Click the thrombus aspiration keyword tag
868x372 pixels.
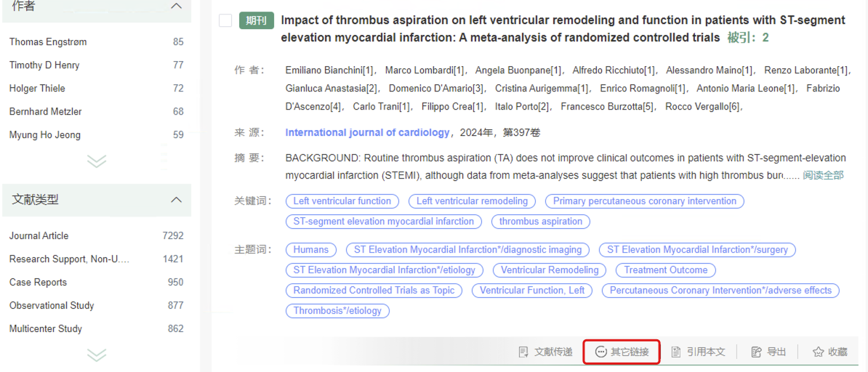(541, 222)
